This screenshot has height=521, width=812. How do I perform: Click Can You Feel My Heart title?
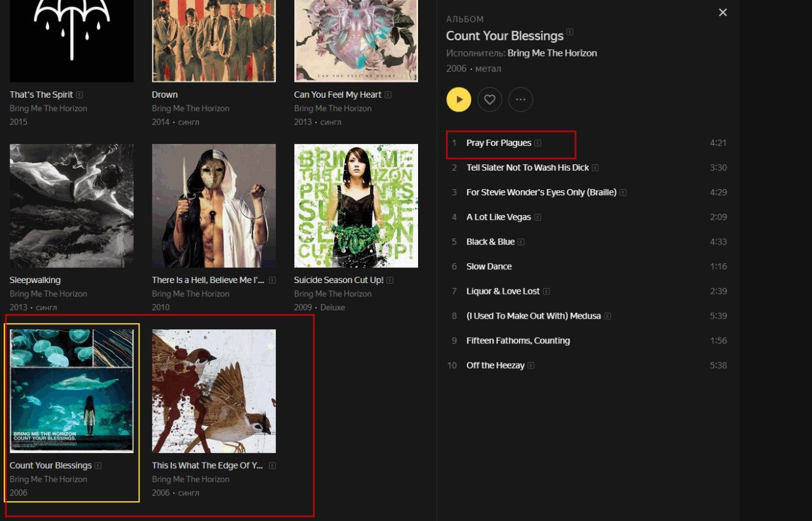tap(337, 95)
